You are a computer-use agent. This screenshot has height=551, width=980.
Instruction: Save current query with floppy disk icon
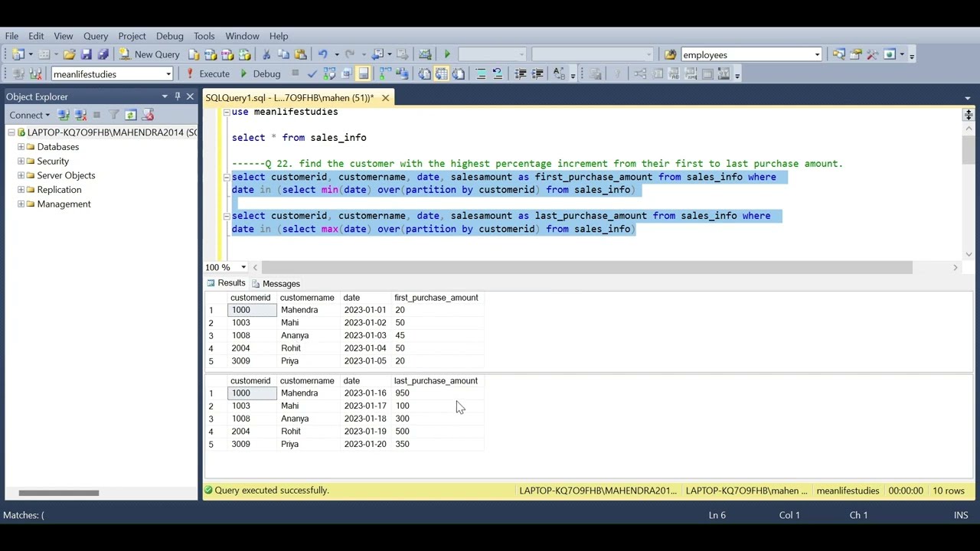(87, 54)
